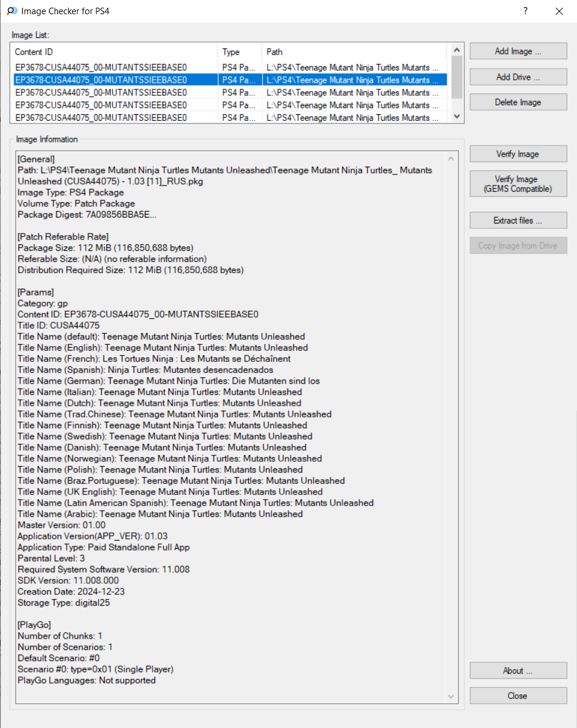Sort the list by Content ID column header

click(115, 52)
